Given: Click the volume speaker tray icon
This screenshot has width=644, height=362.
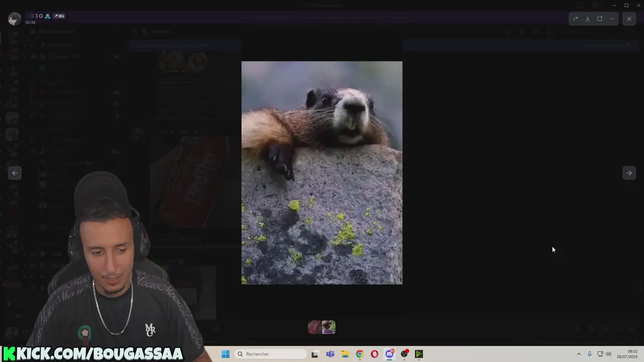Looking at the screenshot, I should coord(608,354).
